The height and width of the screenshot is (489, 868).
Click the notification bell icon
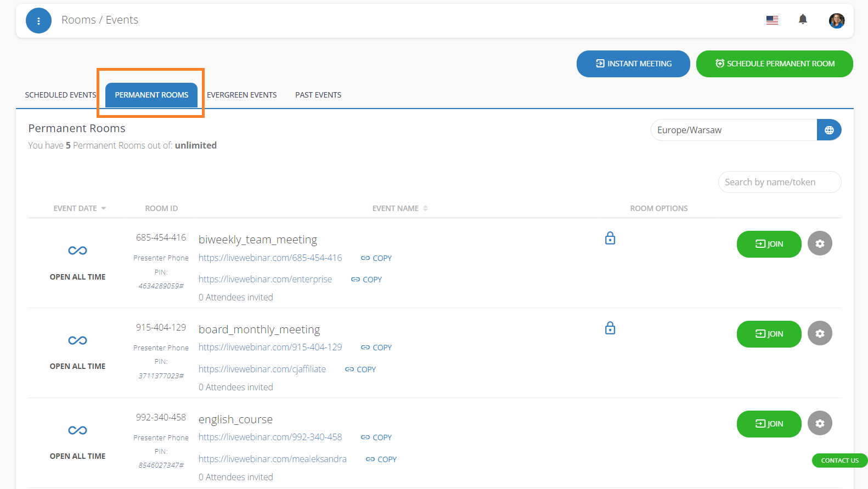(803, 20)
